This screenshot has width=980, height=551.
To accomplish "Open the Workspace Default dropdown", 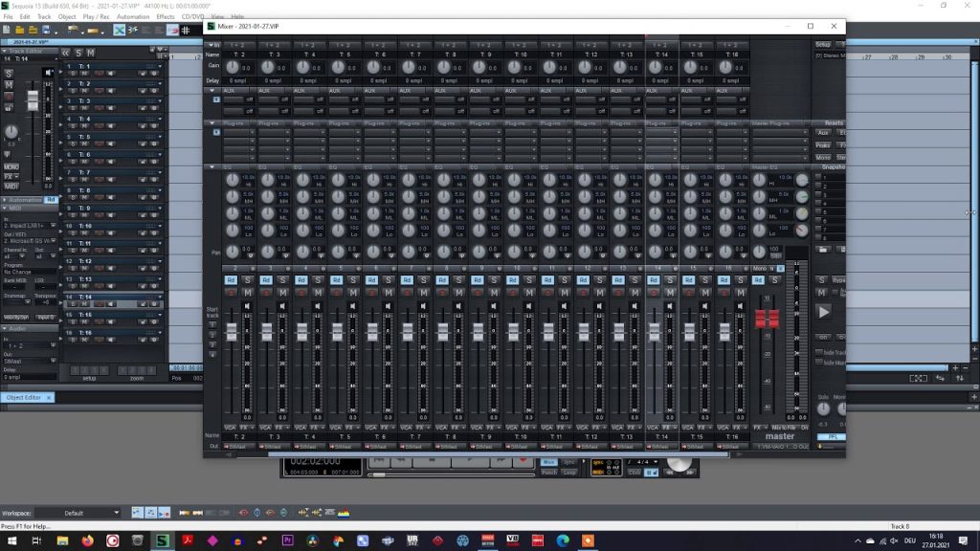I will point(78,513).
